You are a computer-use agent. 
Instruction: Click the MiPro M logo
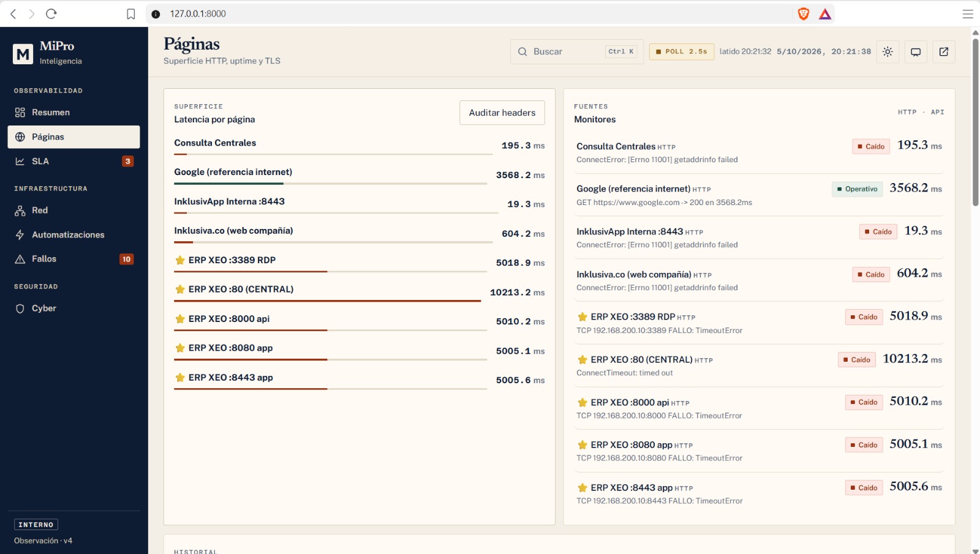[x=23, y=54]
